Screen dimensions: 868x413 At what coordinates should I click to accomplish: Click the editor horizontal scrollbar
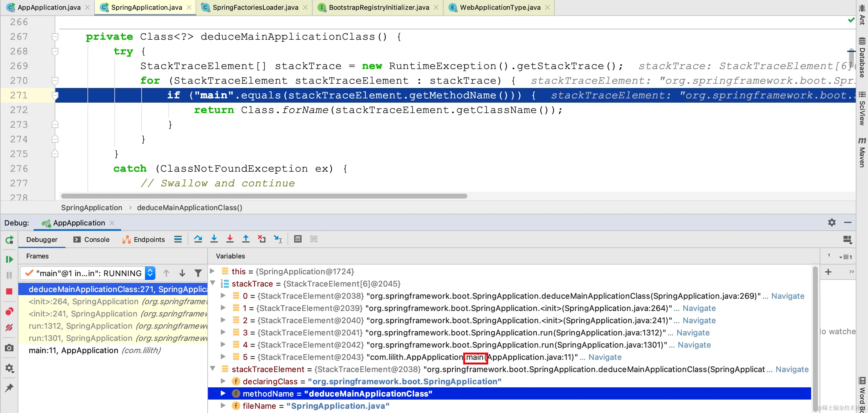pos(264,196)
